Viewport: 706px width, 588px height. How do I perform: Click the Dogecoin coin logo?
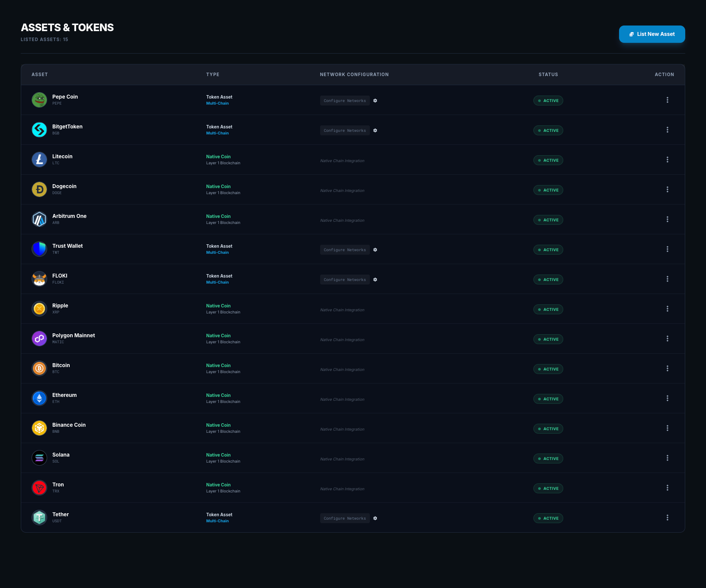(39, 189)
